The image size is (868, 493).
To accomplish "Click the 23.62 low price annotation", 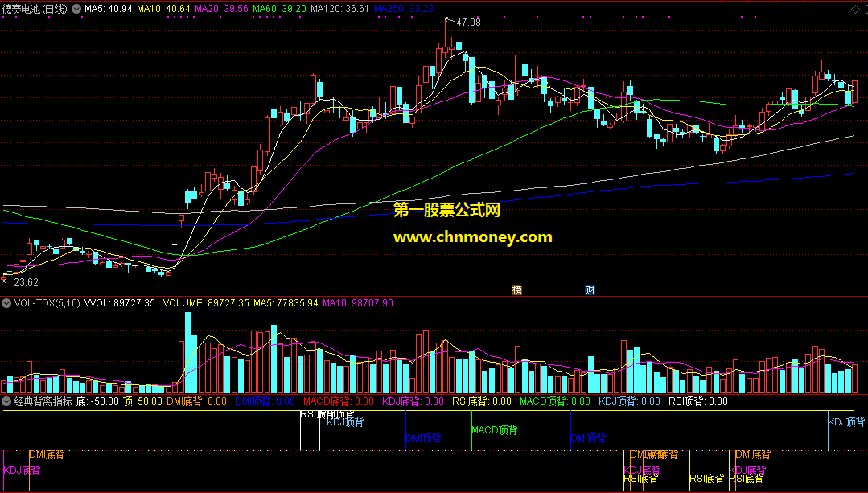I will (26, 282).
